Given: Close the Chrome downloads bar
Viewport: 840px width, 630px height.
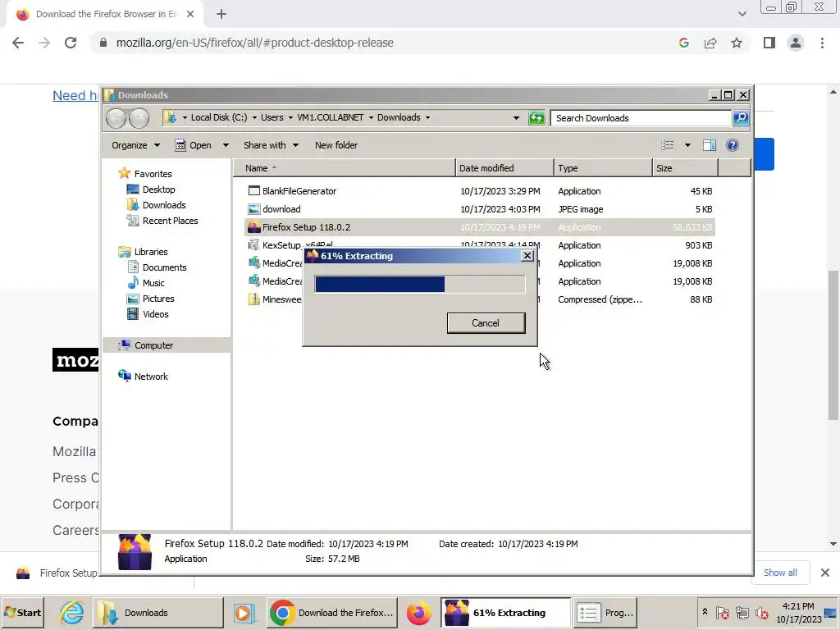Looking at the screenshot, I should [825, 573].
